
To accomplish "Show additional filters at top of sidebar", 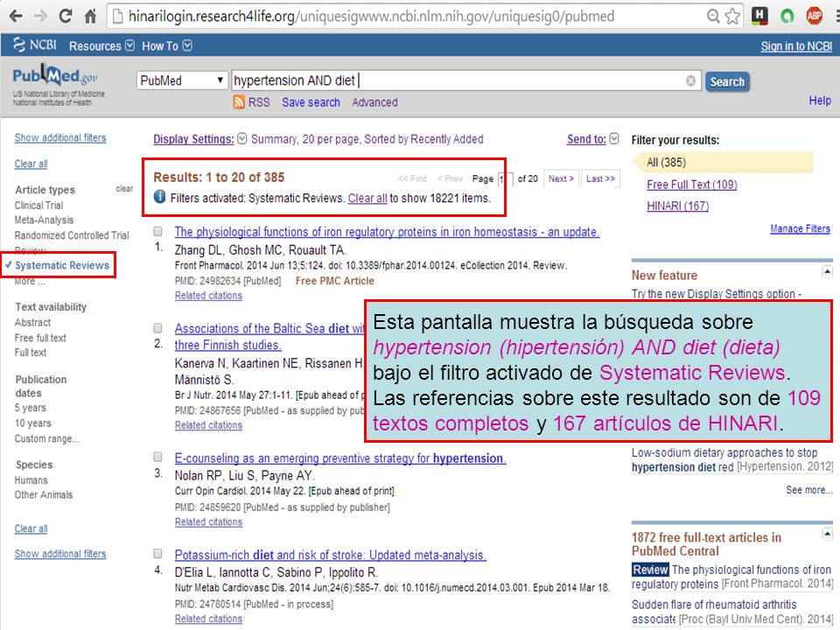I will (60, 137).
